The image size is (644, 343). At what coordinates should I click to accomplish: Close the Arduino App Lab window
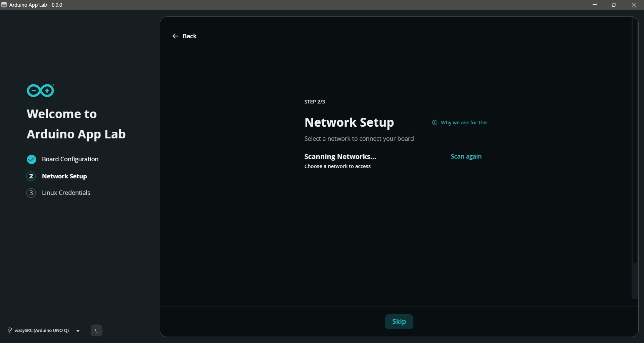(634, 5)
